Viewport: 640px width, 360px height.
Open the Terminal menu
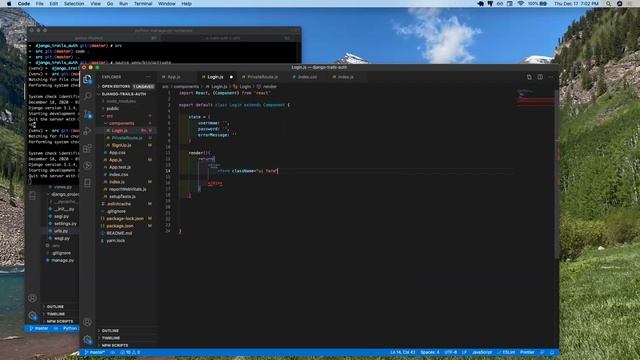pyautogui.click(x=143, y=4)
